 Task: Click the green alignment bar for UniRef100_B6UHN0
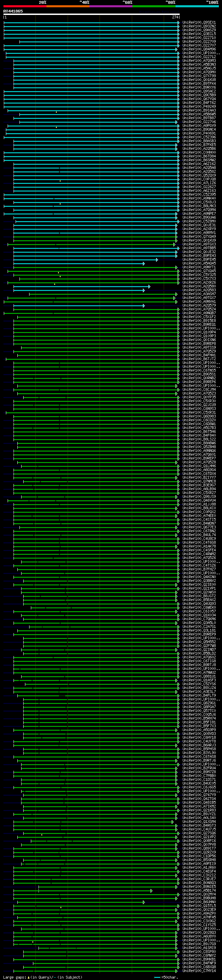click(81, 902)
